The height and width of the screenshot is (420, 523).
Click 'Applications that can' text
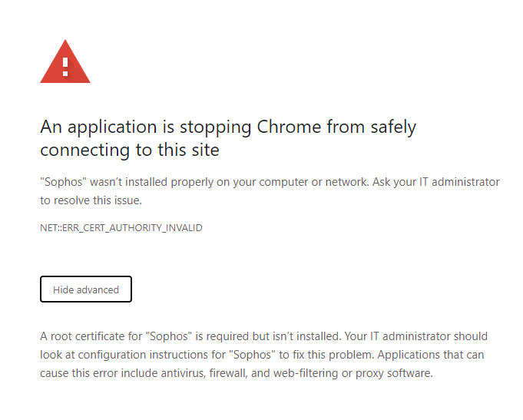[x=431, y=355]
